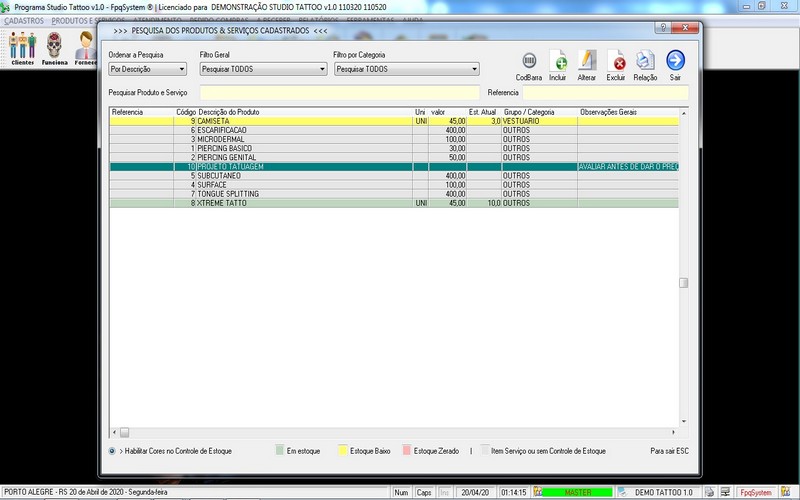The width and height of the screenshot is (800, 500).
Task: Select the XTREME TATTO row
Action: pos(394,203)
